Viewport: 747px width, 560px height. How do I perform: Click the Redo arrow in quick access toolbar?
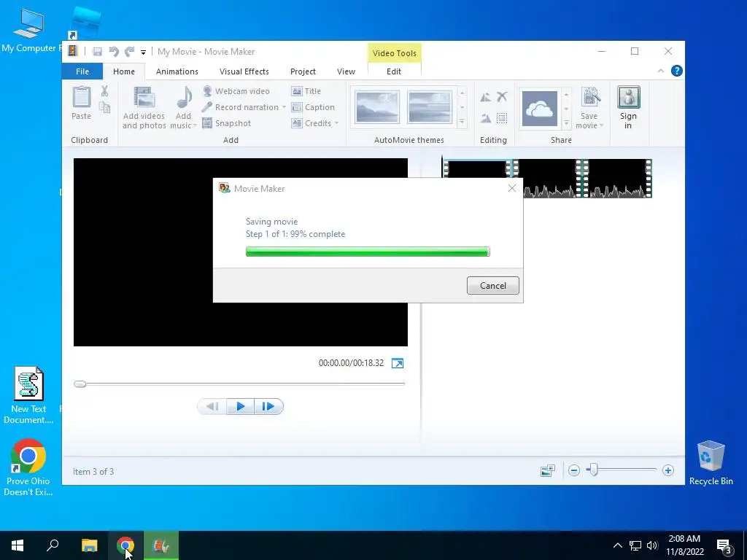click(x=129, y=52)
